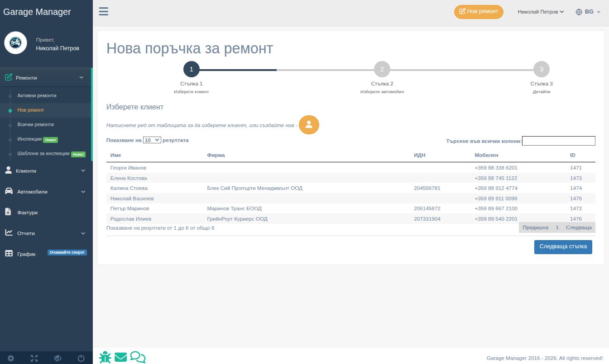
Task: Click the График table icon
Action: (x=9, y=254)
